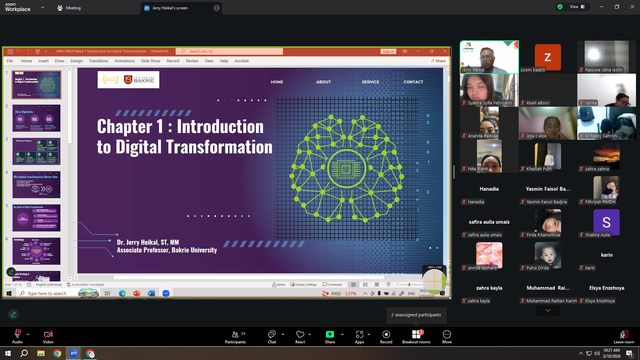This screenshot has width=640, height=360.
Task: Open the Chat panel
Action: 272,336
